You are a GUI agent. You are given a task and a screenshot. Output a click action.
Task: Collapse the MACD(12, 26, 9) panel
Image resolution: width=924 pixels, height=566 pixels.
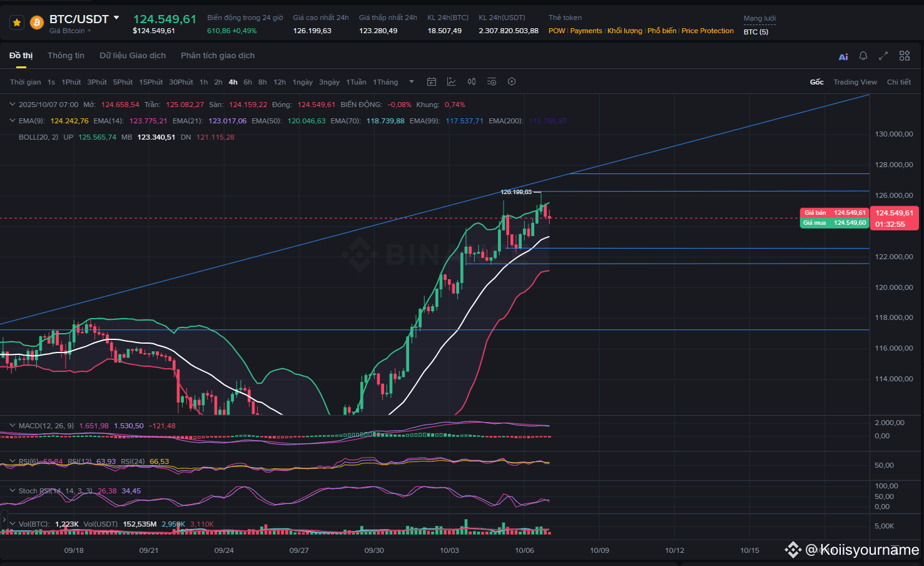pyautogui.click(x=13, y=425)
